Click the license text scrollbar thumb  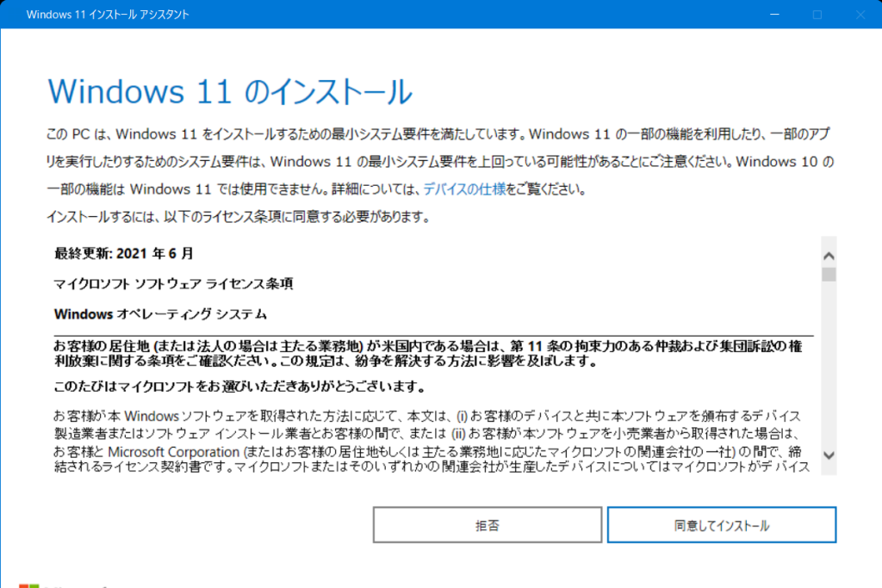(829, 275)
